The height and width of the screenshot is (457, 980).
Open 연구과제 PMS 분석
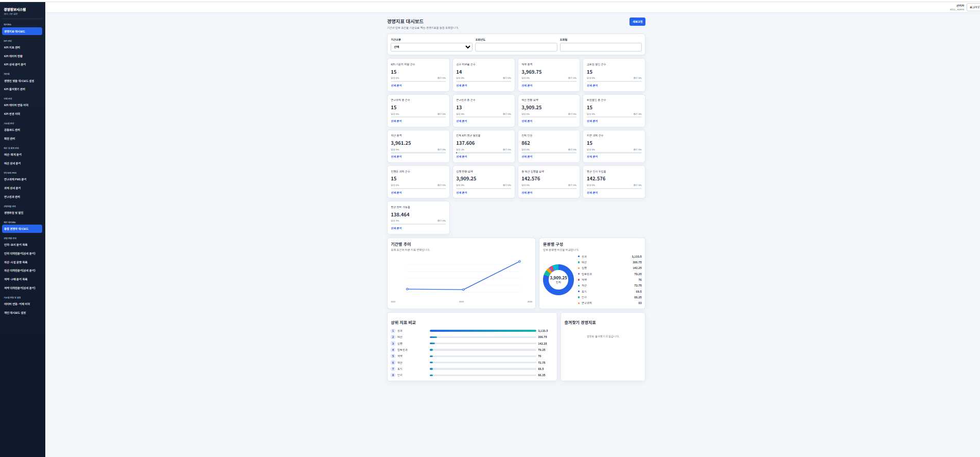[22, 179]
